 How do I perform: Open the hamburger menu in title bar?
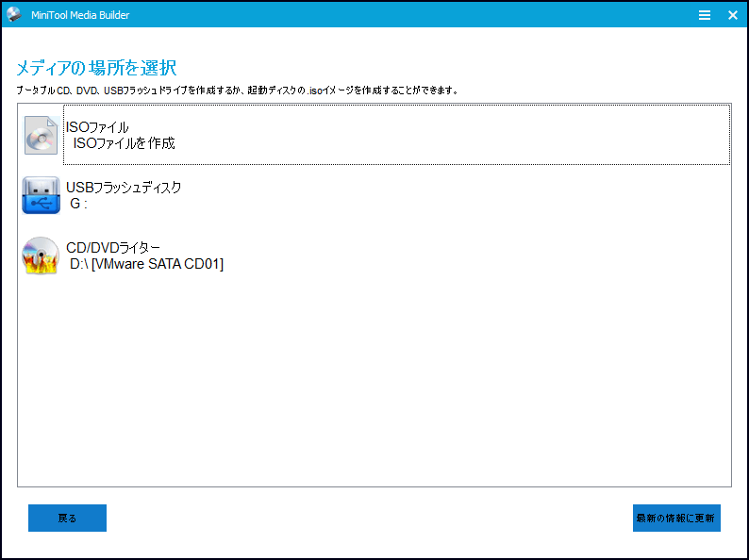click(x=704, y=15)
